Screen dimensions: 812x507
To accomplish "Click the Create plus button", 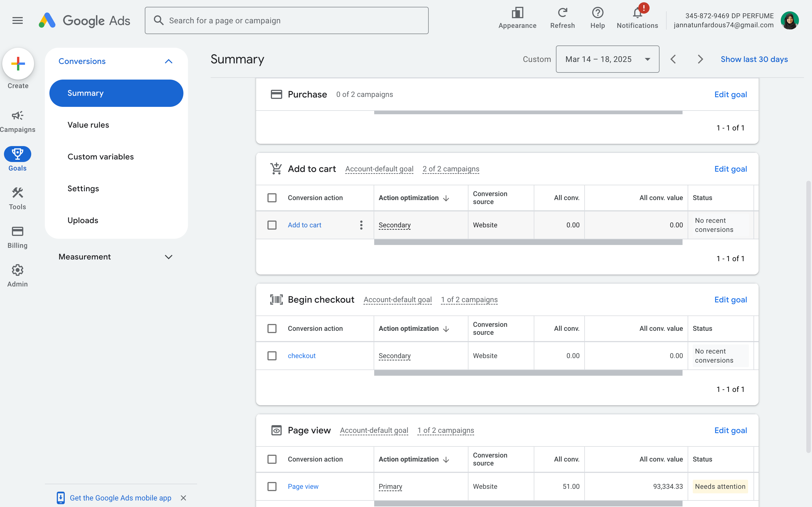I will point(18,64).
